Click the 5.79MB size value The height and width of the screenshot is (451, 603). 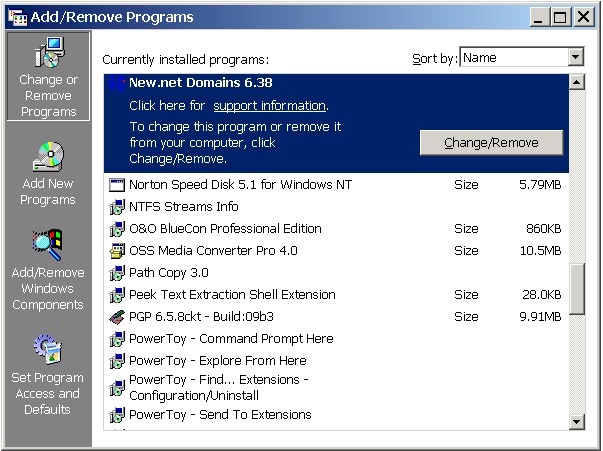point(540,185)
